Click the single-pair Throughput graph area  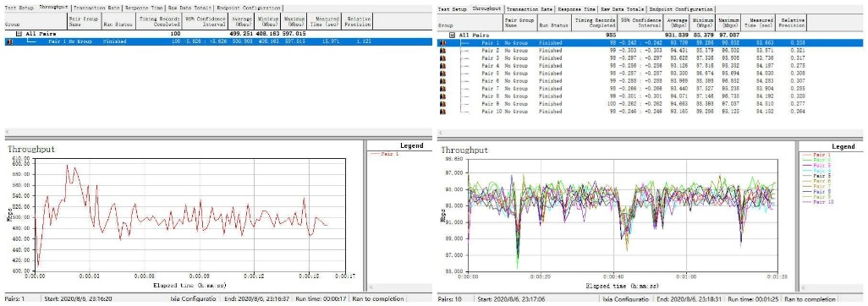[x=190, y=215]
